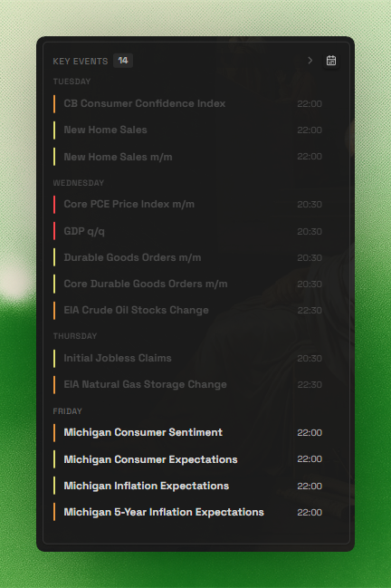Select Michigan Inflation Expectations event
391x588 pixels.
[188, 486]
